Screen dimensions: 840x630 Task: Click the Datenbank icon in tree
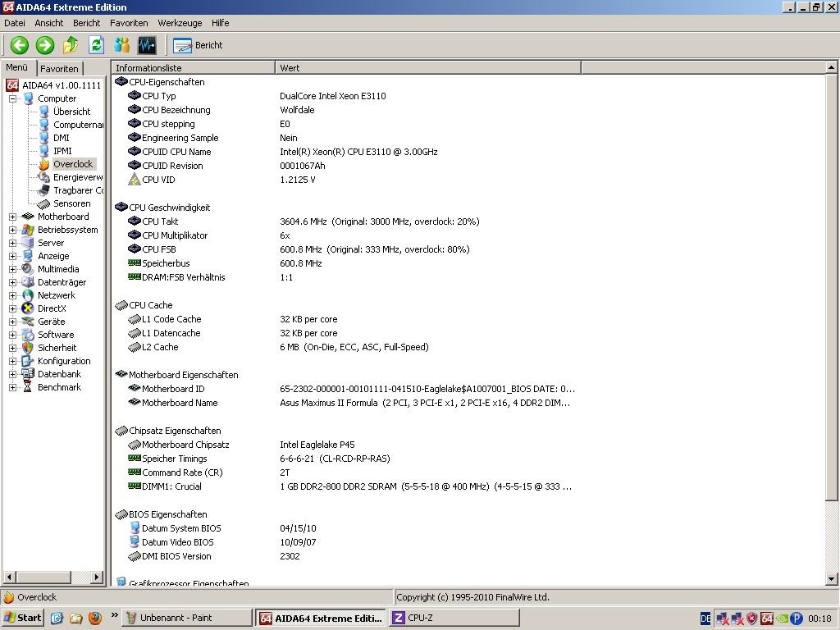coord(28,374)
